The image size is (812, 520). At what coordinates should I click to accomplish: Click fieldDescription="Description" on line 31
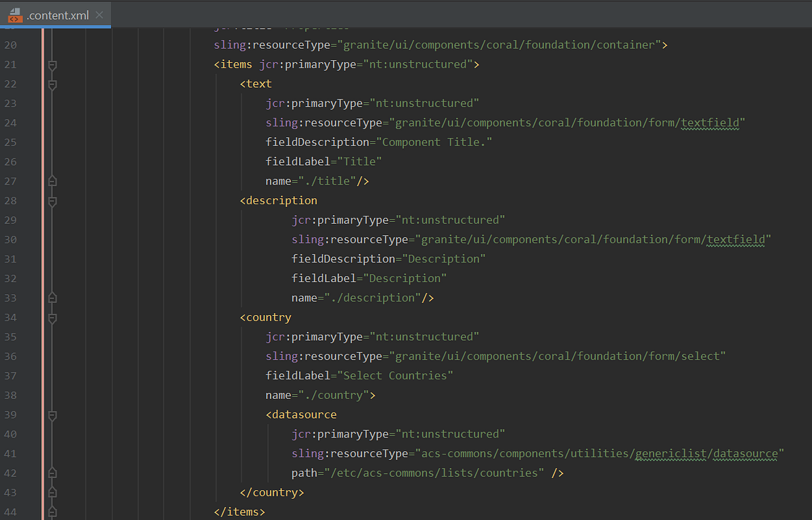(389, 259)
